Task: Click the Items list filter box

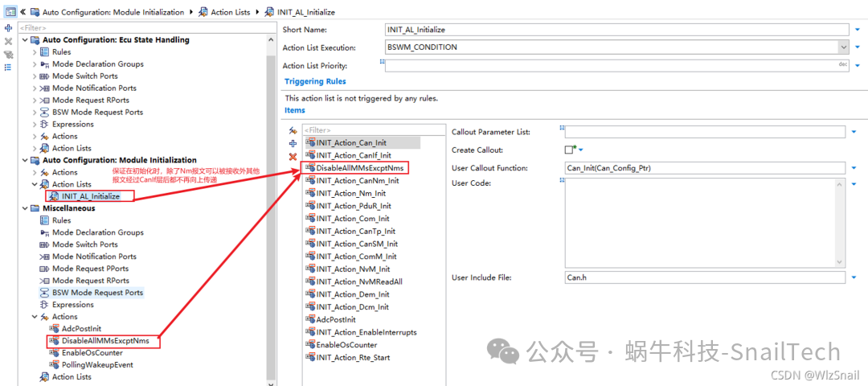Action: tap(374, 131)
